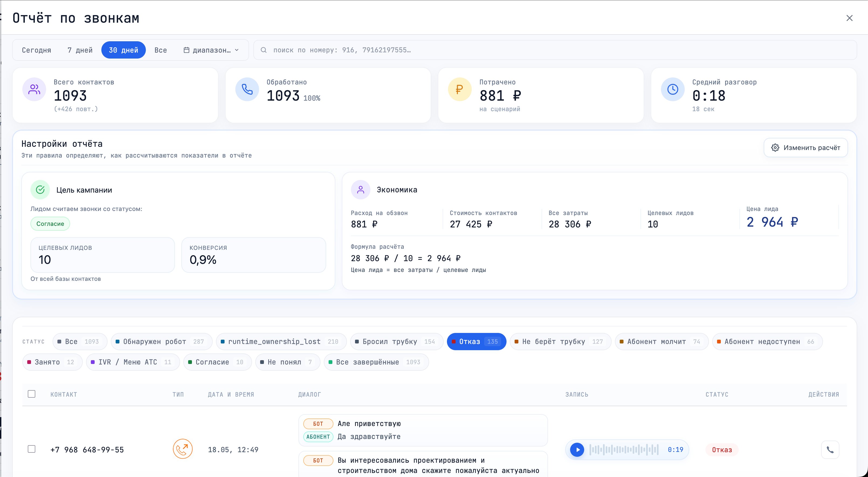This screenshot has width=868, height=477.
Task: Click the 'ЗАПИСЬ' column header
Action: point(577,394)
